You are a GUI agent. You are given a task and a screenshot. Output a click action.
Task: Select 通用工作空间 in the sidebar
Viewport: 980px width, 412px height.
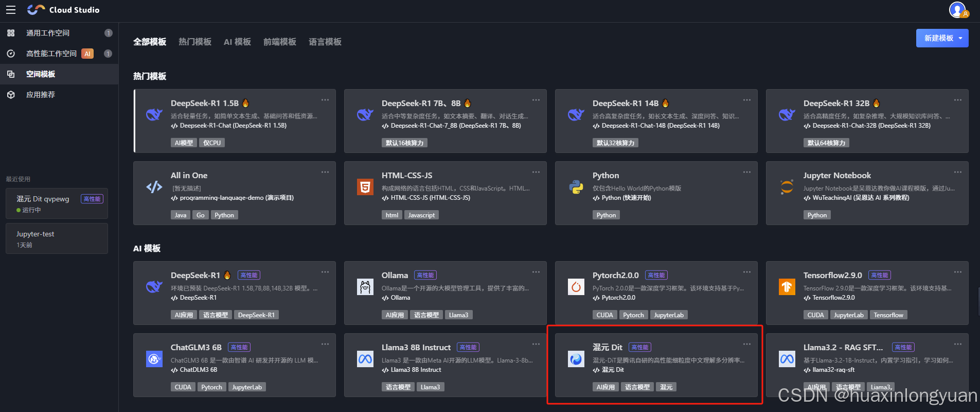coord(59,33)
